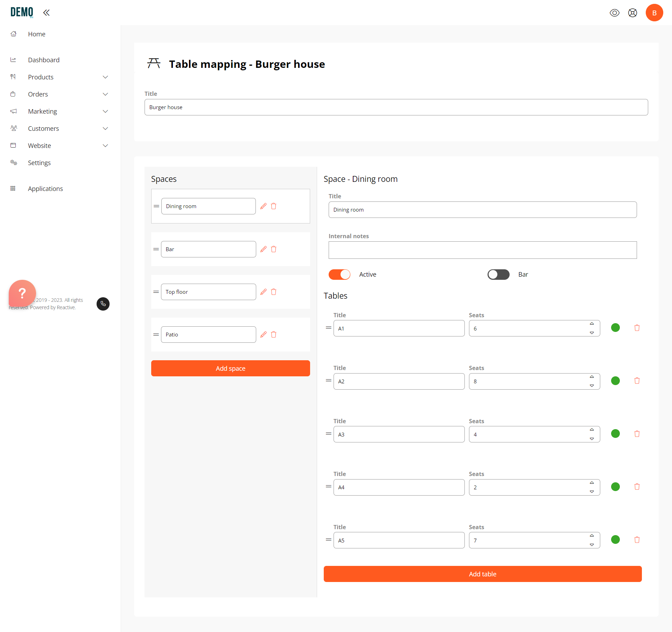Click the edit pencil icon for Top floor

(263, 292)
